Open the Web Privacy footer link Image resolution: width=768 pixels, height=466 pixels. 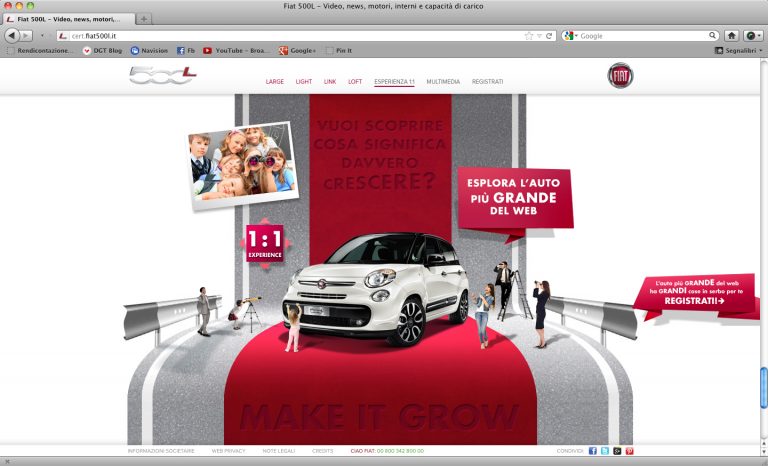pos(228,451)
